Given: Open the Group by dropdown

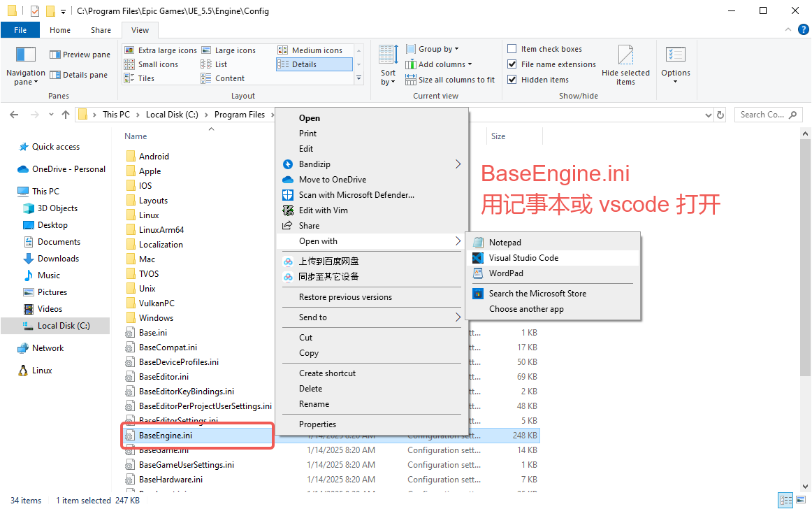Looking at the screenshot, I should 432,49.
